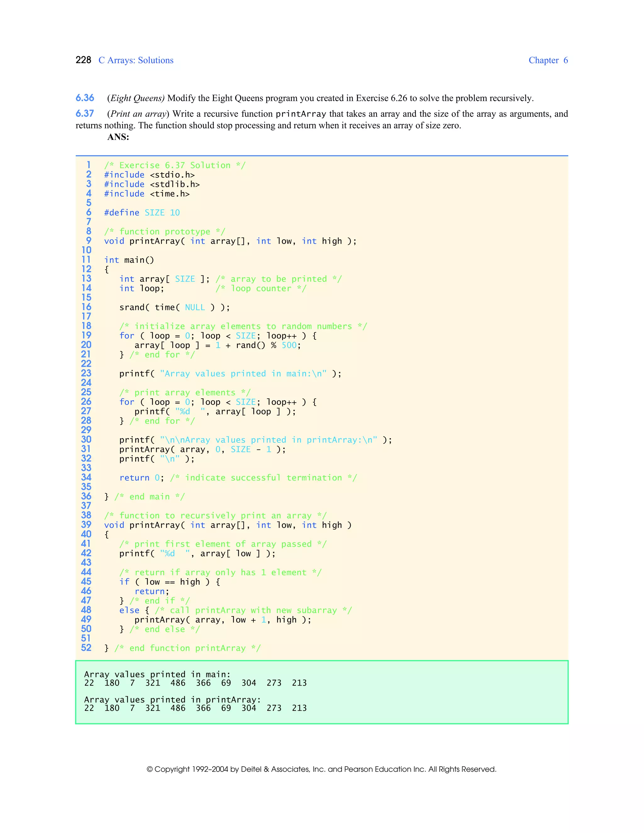The image size is (644, 833).
Task: Click the 'print first element of array passed' comment
Action: click(223, 544)
